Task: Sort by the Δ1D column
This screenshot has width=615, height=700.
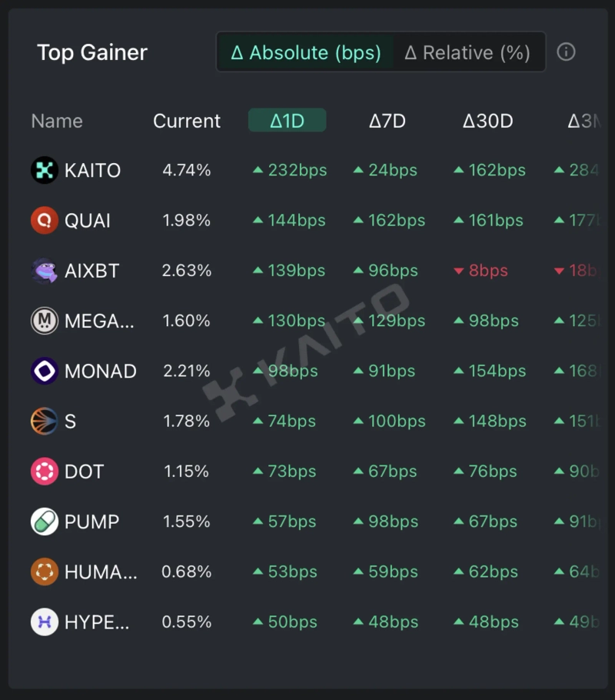Action: 287,121
